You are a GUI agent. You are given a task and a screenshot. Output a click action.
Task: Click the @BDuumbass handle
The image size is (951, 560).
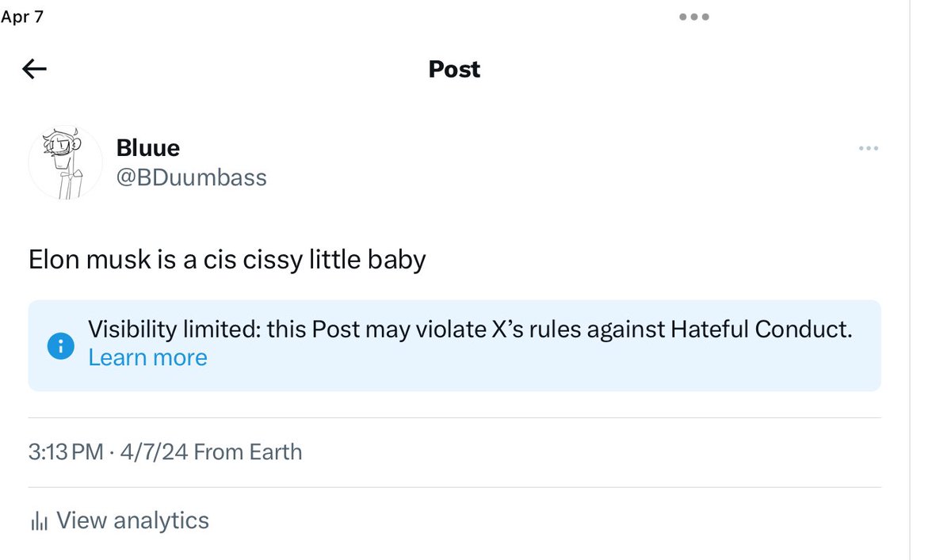pyautogui.click(x=192, y=177)
